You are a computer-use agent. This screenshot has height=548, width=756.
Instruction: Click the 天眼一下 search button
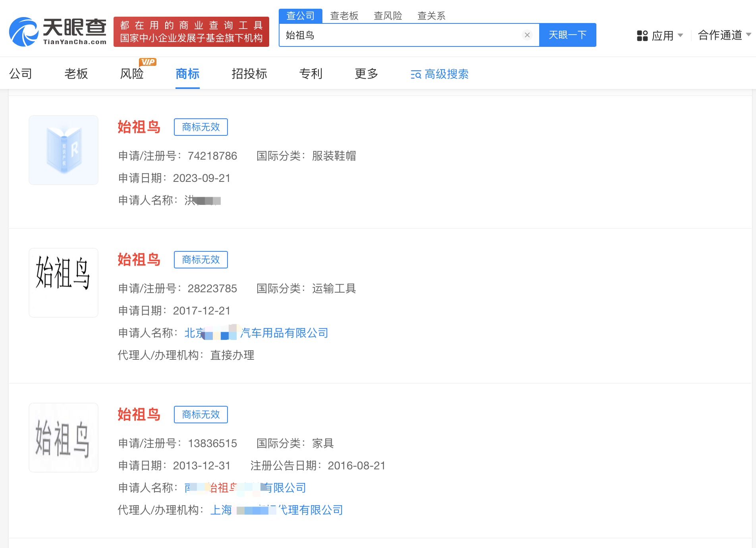pos(568,35)
